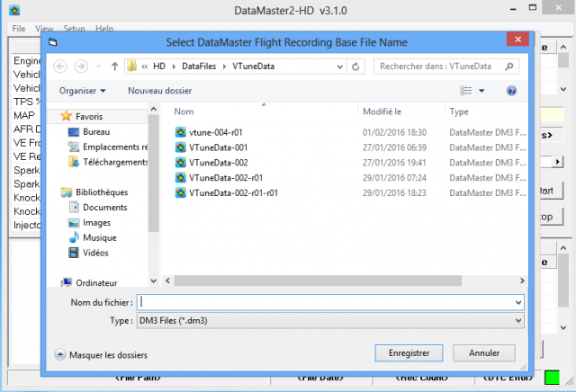The width and height of the screenshot is (576, 392).
Task: Click the DataFiles breadcrumb segment
Action: click(199, 67)
